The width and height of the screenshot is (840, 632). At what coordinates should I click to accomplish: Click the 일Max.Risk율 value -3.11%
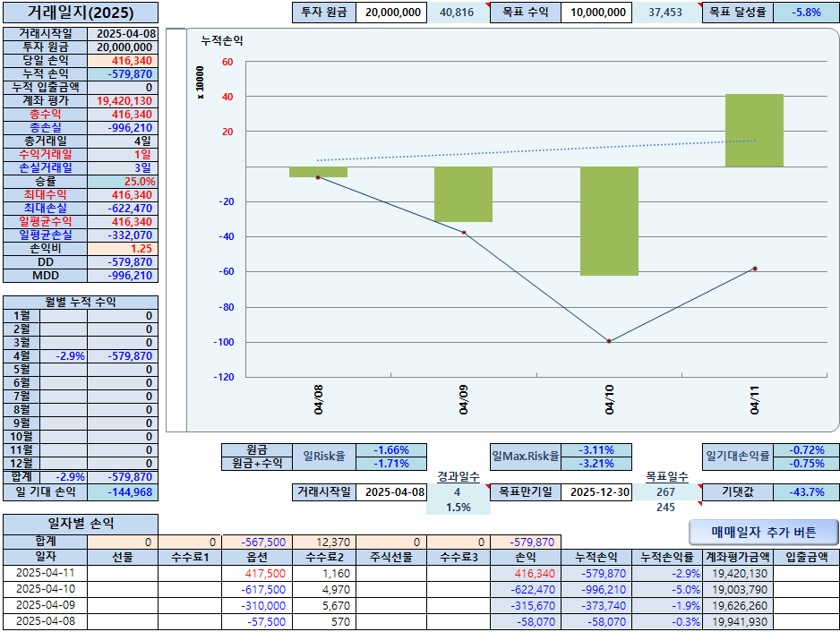[x=596, y=450]
